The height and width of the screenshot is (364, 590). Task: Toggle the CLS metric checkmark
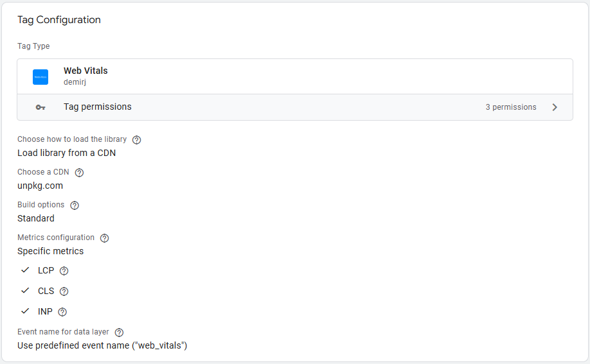(26, 291)
